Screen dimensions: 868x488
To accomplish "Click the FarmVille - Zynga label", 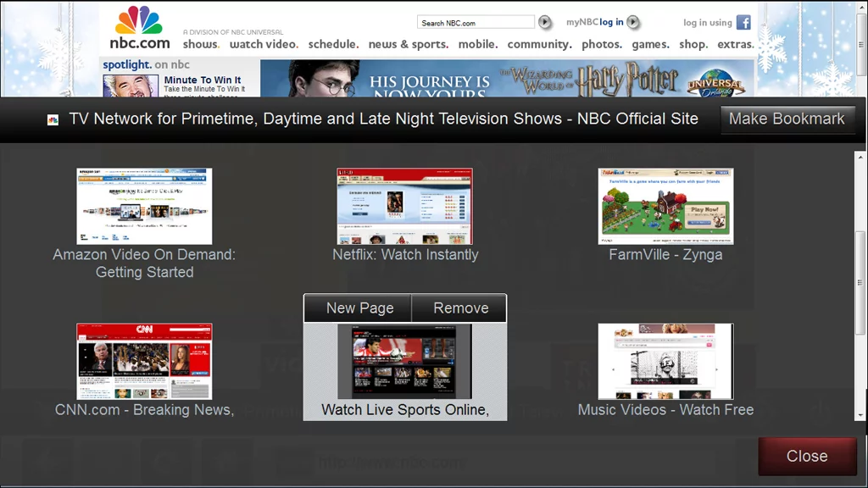I will 665,254.
